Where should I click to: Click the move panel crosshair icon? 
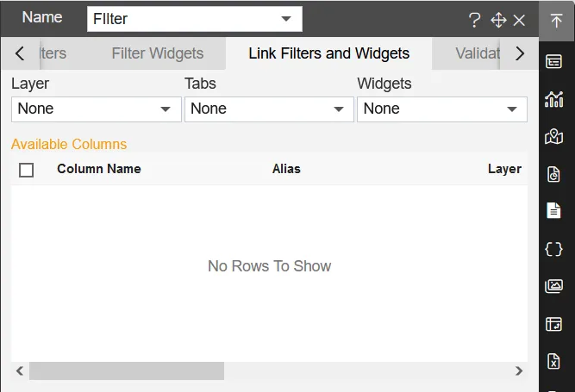pyautogui.click(x=497, y=21)
